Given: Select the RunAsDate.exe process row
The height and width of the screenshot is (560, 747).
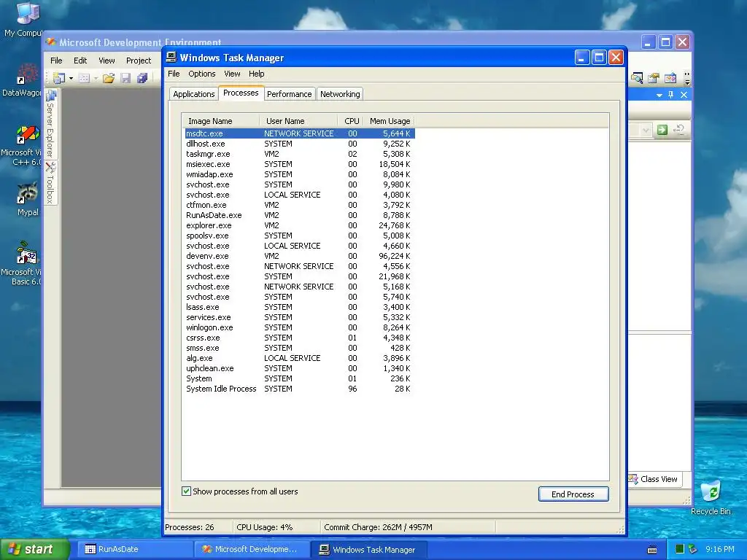Looking at the screenshot, I should (x=300, y=215).
